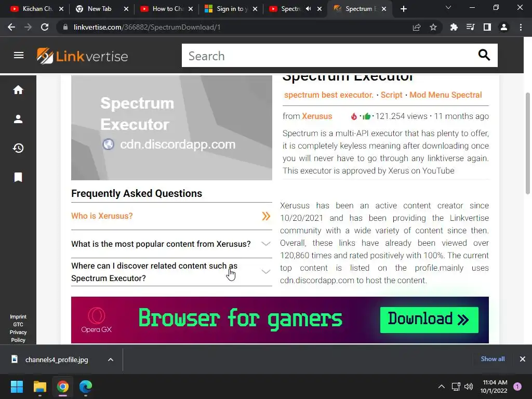Click the green thumbs-up icon
Screen dimensions: 532x399
[x=366, y=116]
